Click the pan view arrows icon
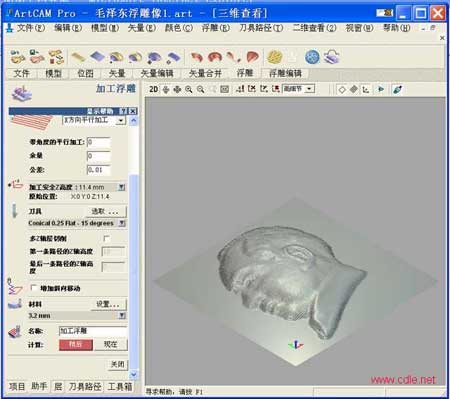 point(177,89)
